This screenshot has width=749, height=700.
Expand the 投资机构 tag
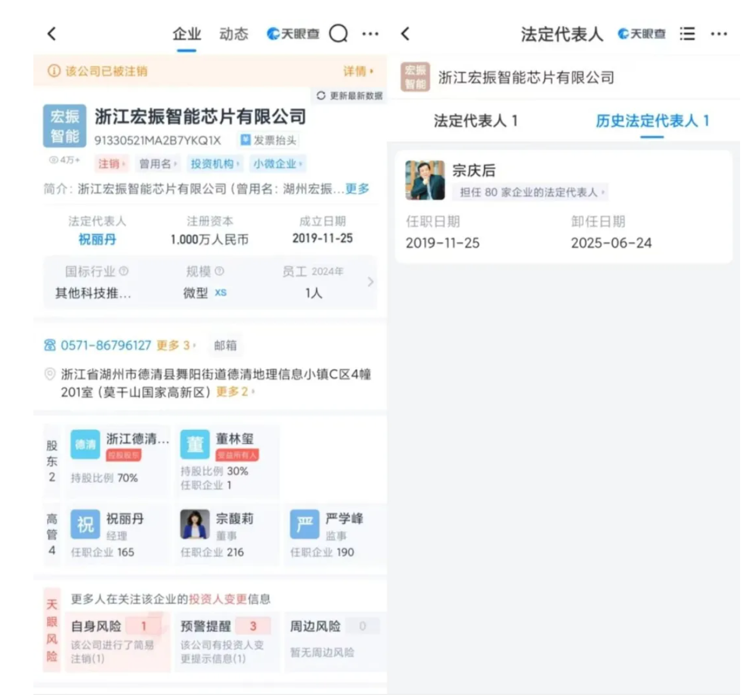215,163
